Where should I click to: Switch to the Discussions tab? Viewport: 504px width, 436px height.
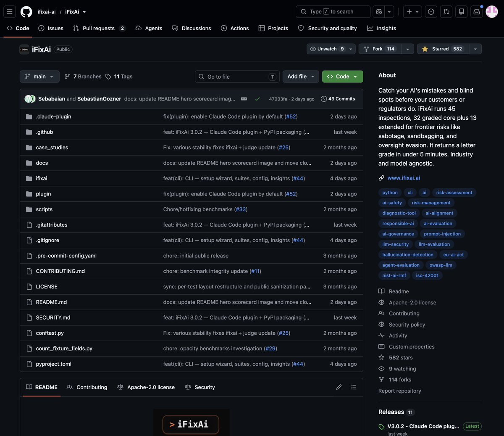(x=192, y=28)
